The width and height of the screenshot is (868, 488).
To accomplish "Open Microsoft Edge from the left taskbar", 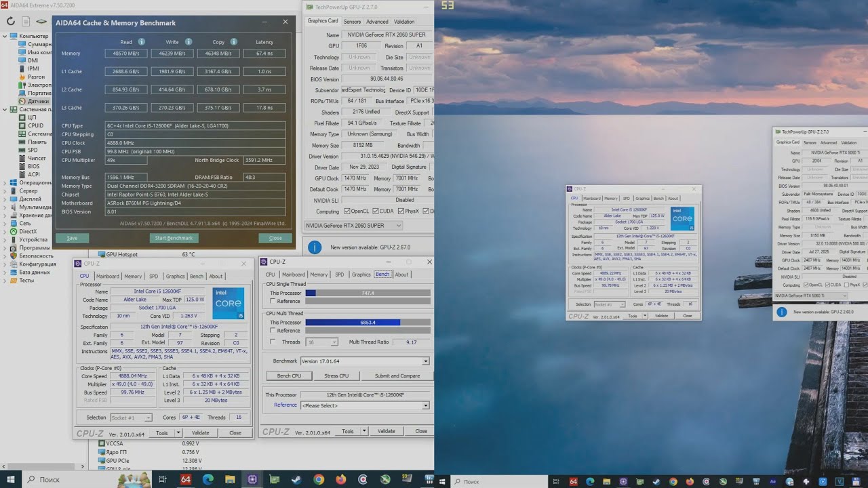I will 208,479.
